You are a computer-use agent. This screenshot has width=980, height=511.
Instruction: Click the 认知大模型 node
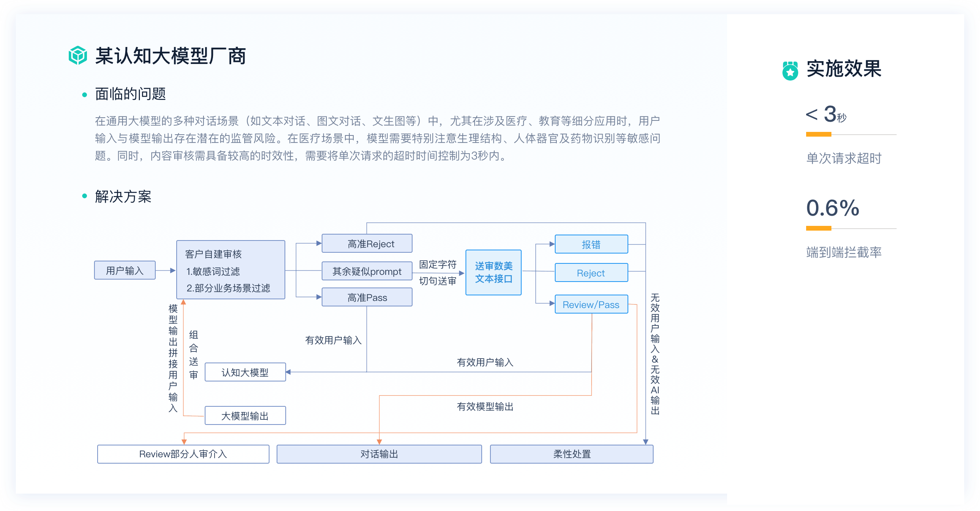tap(245, 372)
